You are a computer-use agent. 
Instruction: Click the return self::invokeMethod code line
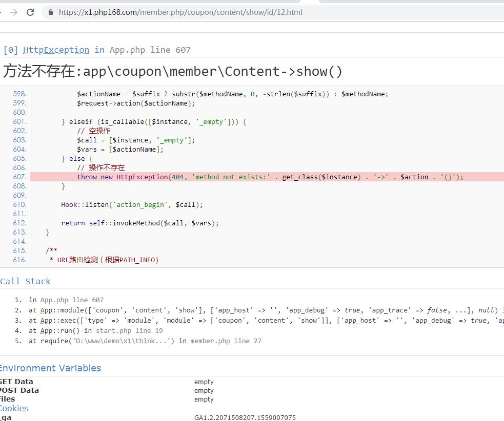[139, 223]
